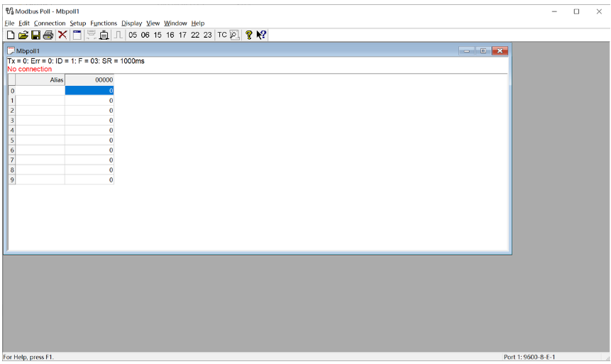
Task: Select function 06 in the toolbar
Action: pyautogui.click(x=145, y=35)
